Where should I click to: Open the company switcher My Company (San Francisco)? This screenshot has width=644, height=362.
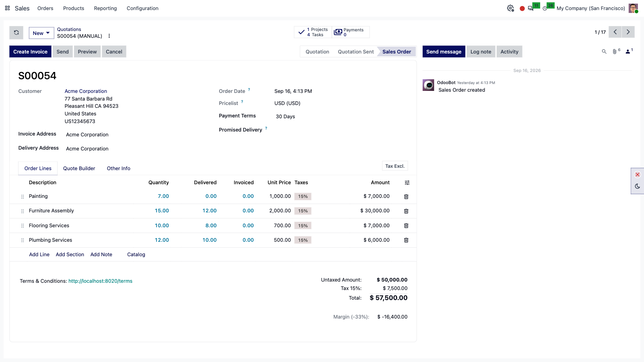tap(590, 8)
